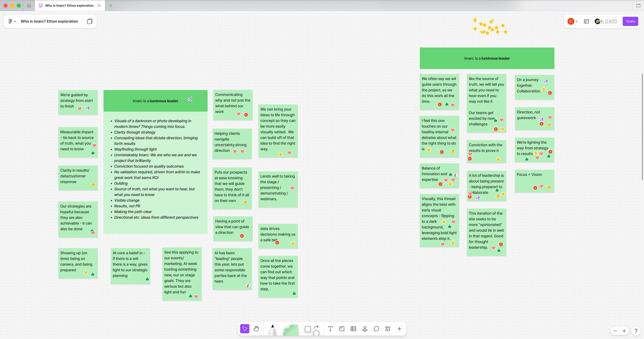Select the Comment tool

tap(376, 329)
